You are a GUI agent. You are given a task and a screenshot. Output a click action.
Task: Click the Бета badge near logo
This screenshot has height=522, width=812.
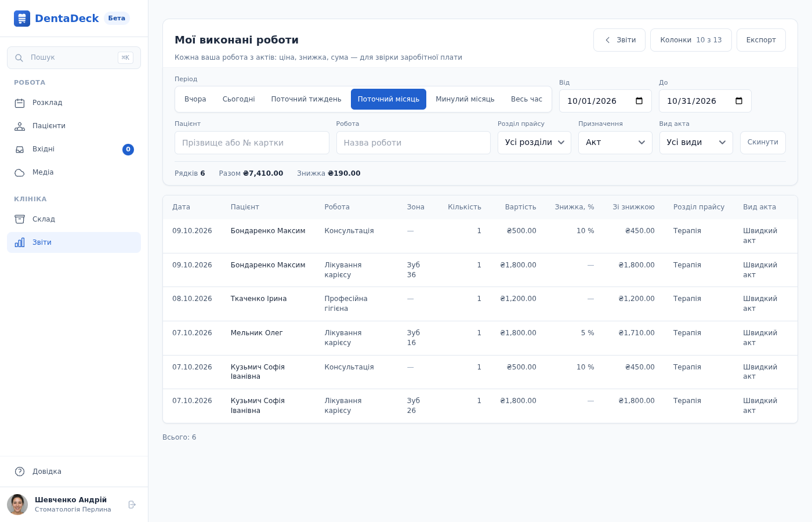(117, 19)
